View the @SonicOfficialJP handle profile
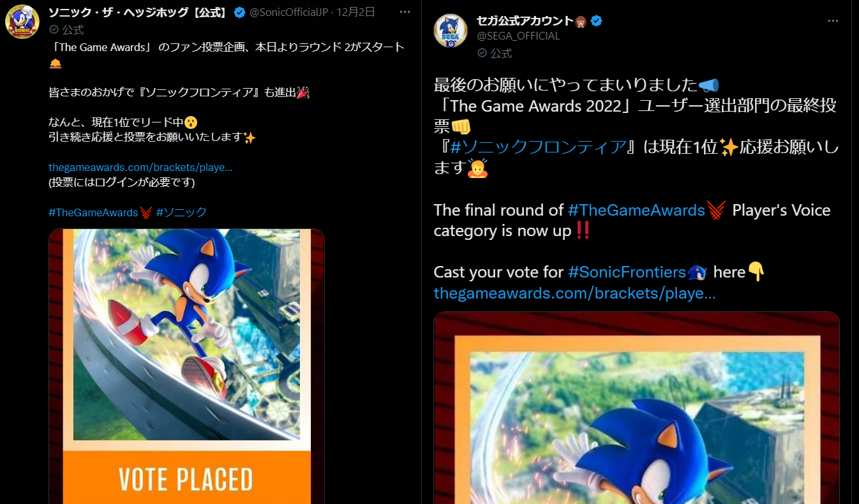859x504 pixels. pos(294,12)
